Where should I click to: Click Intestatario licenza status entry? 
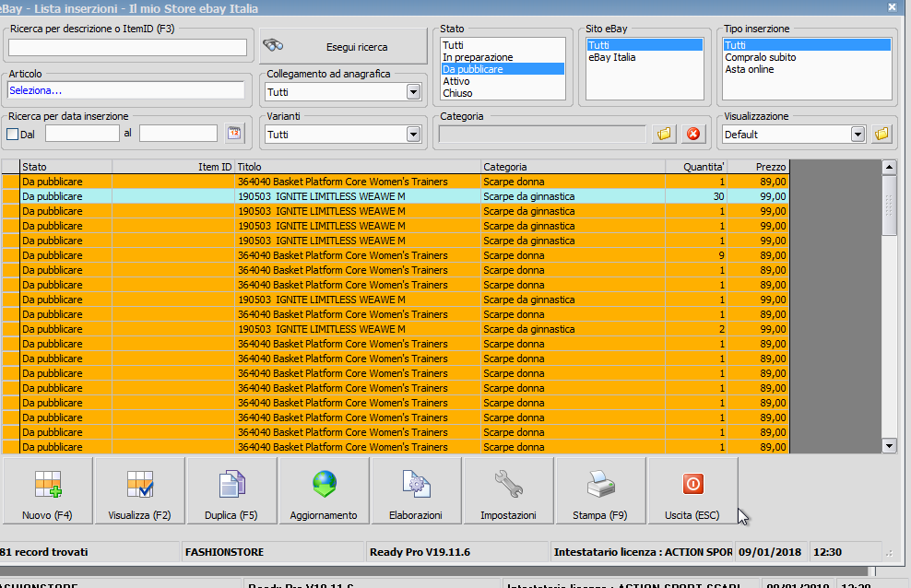tap(643, 552)
